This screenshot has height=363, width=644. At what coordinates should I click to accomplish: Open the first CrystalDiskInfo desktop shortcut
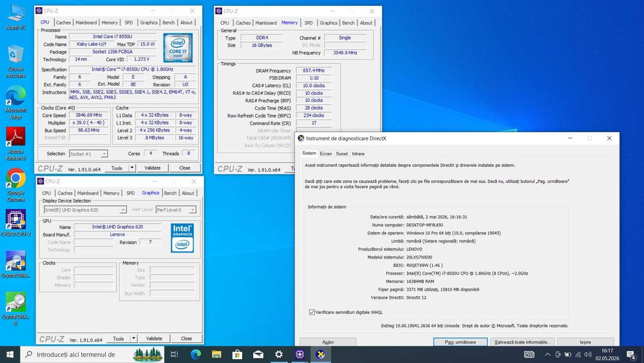(15, 264)
